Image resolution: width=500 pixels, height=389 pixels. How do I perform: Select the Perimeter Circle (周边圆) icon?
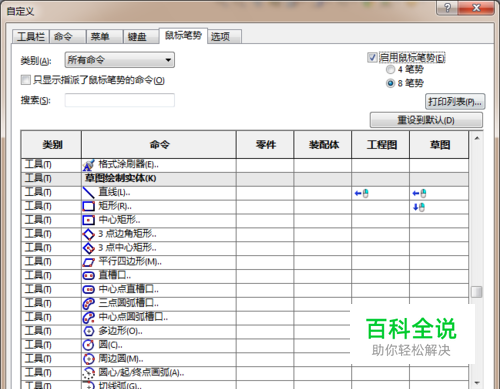pos(88,359)
